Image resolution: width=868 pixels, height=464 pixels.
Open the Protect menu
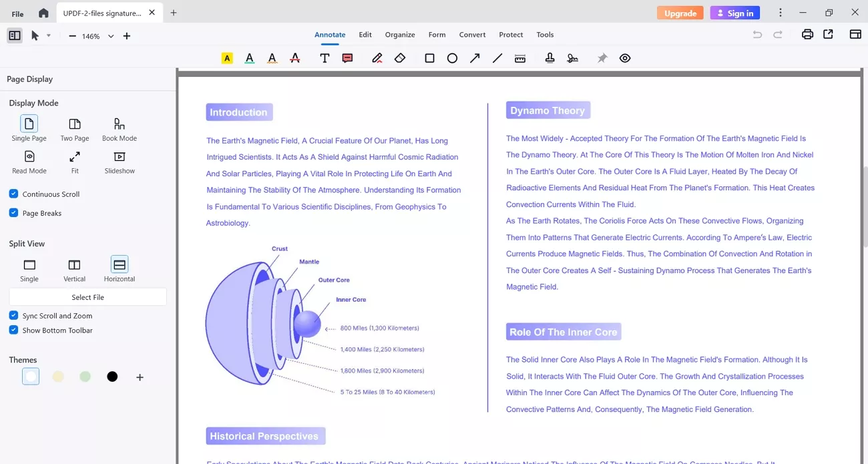[511, 34]
